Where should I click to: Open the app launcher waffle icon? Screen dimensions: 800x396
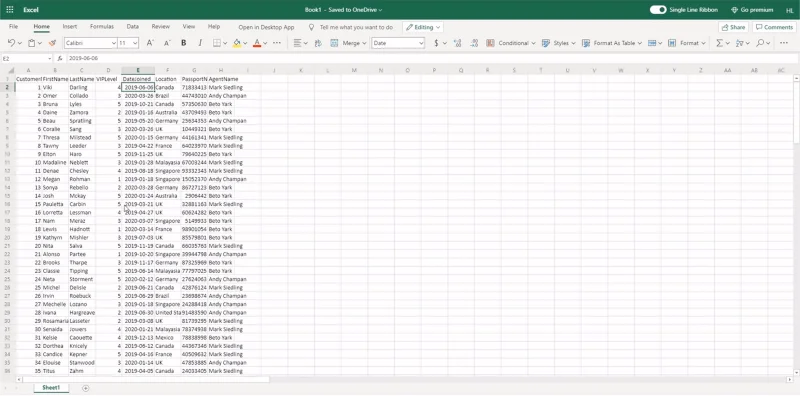pyautogui.click(x=10, y=10)
